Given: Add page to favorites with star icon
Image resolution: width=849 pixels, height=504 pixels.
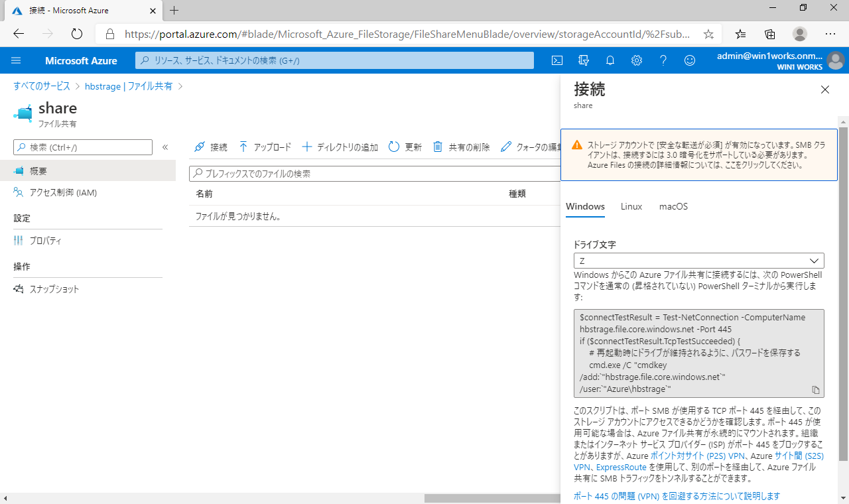Looking at the screenshot, I should (x=708, y=34).
